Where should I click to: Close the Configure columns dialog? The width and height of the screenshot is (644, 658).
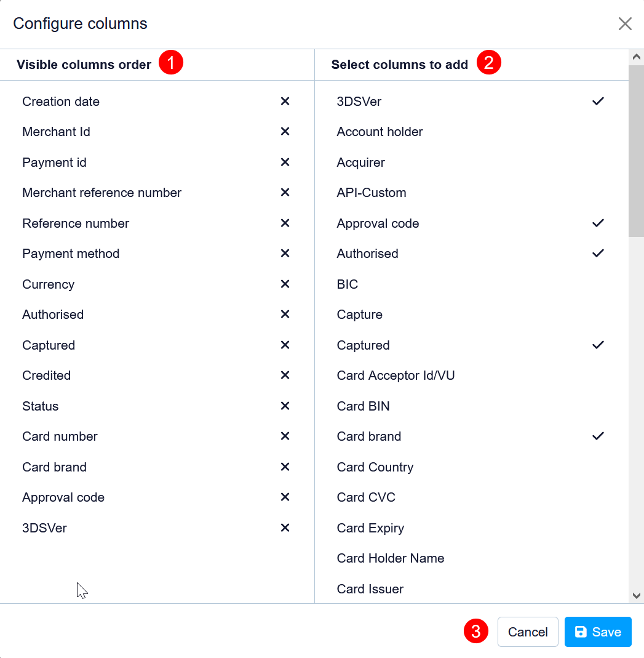point(625,24)
